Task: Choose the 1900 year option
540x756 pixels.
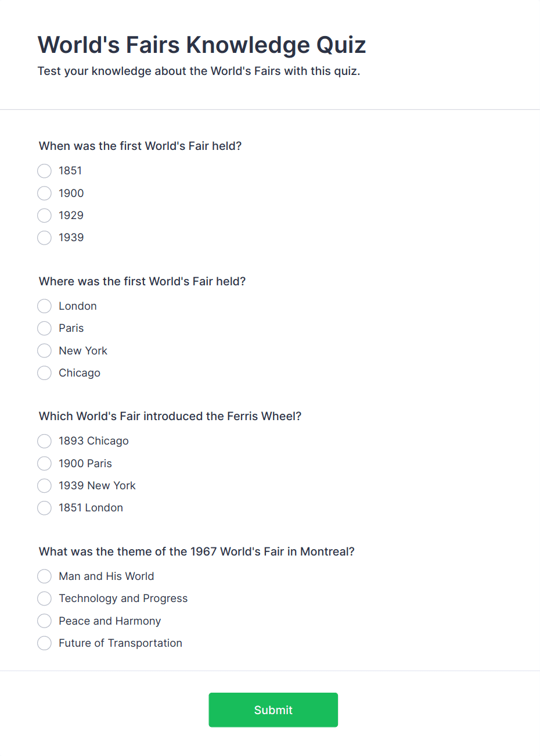Action: (x=45, y=193)
